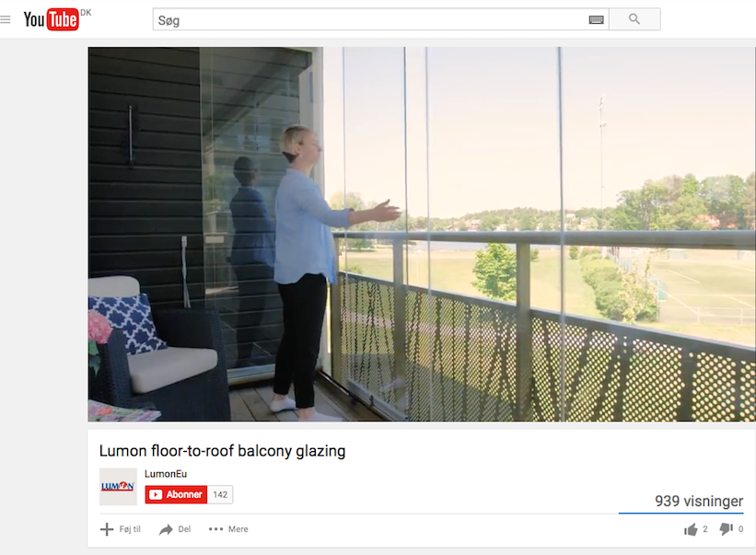The height and width of the screenshot is (555, 756).
Task: Click the video title Lumon floor-to-roof balcony glazing
Action: [222, 451]
